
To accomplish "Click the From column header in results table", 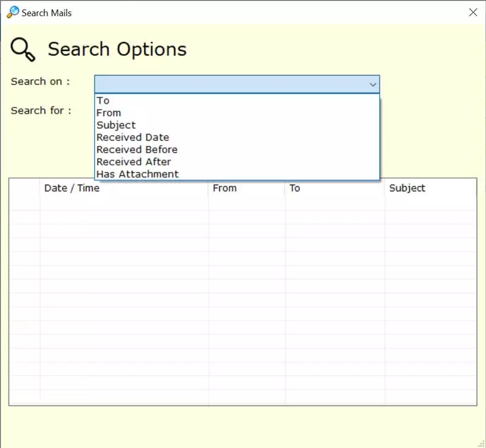I will pyautogui.click(x=225, y=188).
